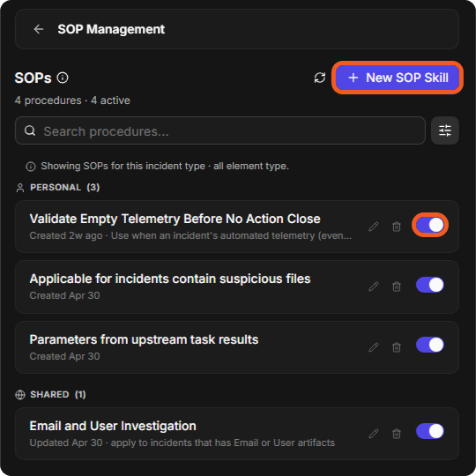The height and width of the screenshot is (476, 476).
Task: Select Parameters from upstream task results title
Action: (144, 339)
